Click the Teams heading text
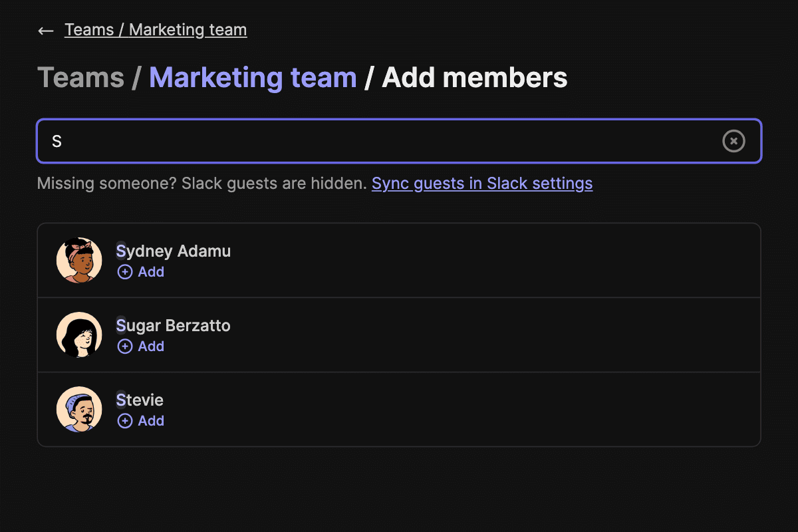The width and height of the screenshot is (798, 532). (80, 78)
